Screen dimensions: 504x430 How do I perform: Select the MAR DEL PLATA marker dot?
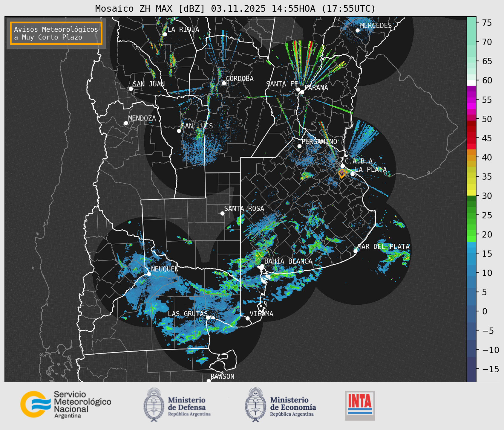(x=356, y=251)
